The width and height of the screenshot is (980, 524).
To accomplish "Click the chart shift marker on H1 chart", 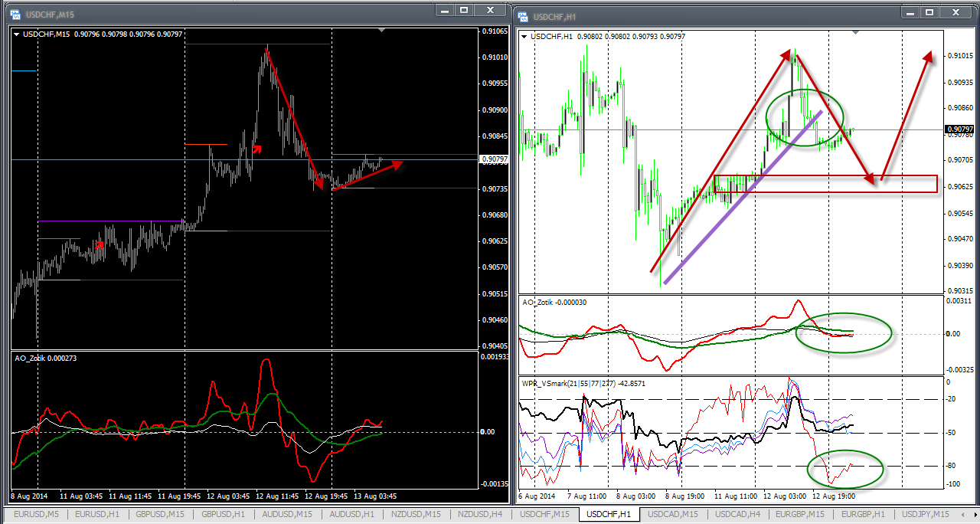I will tap(855, 32).
